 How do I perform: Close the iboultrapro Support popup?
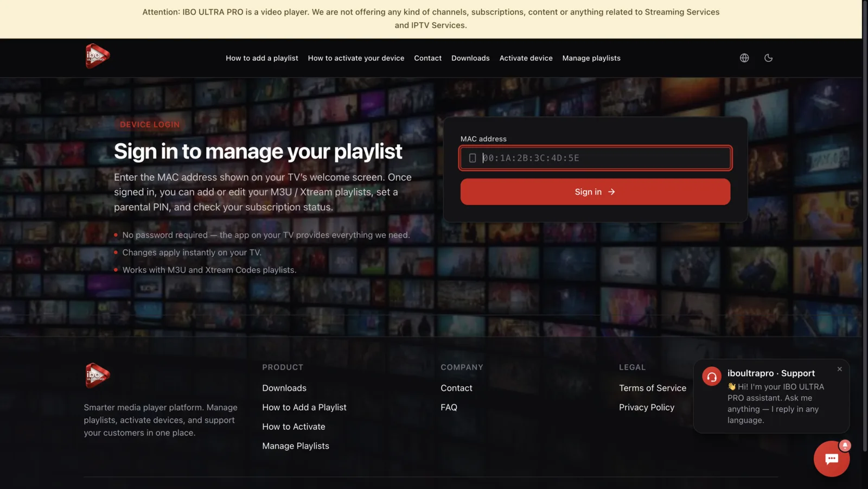[839, 369]
